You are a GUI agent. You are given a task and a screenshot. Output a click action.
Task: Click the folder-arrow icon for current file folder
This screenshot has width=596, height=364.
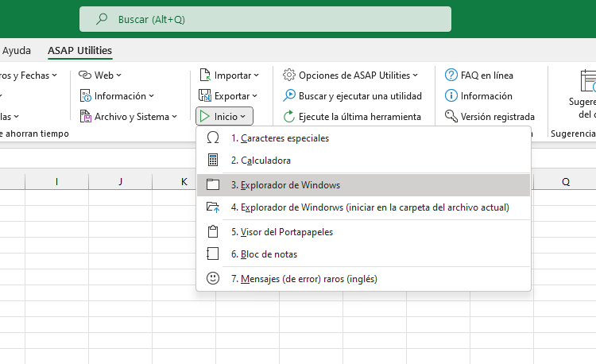point(213,207)
